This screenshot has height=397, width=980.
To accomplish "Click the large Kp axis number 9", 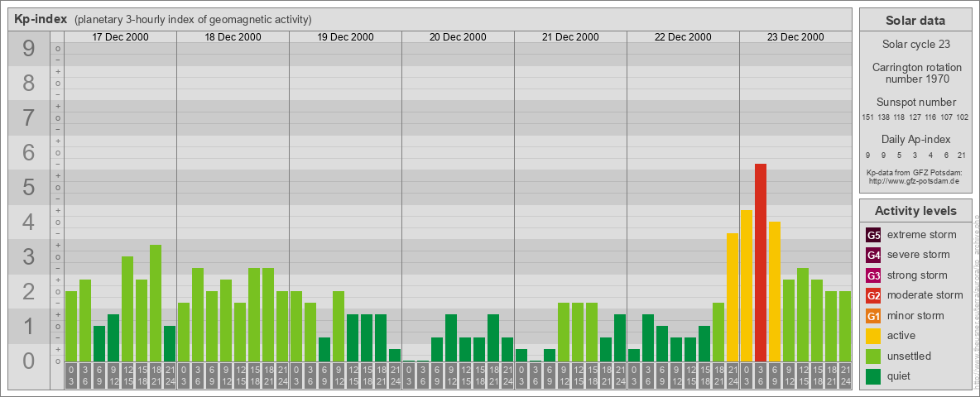I will (29, 49).
